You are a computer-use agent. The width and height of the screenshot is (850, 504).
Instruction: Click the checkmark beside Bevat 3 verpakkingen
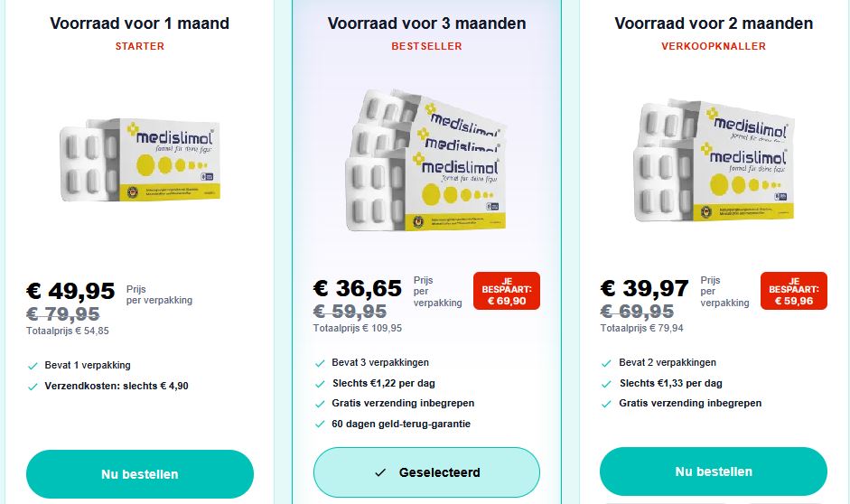tap(320, 363)
